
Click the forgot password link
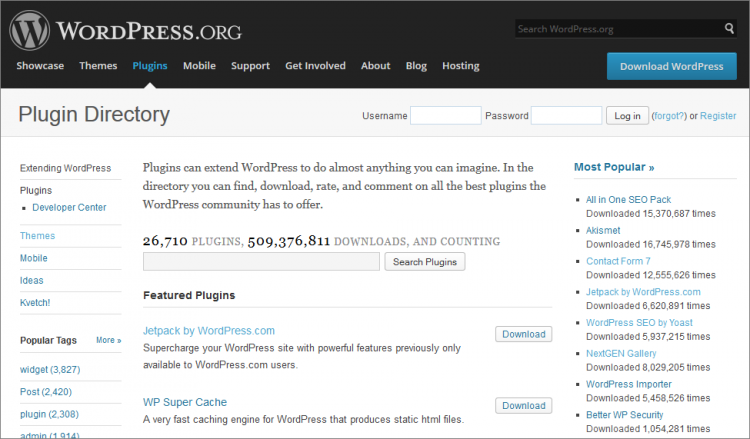click(669, 116)
